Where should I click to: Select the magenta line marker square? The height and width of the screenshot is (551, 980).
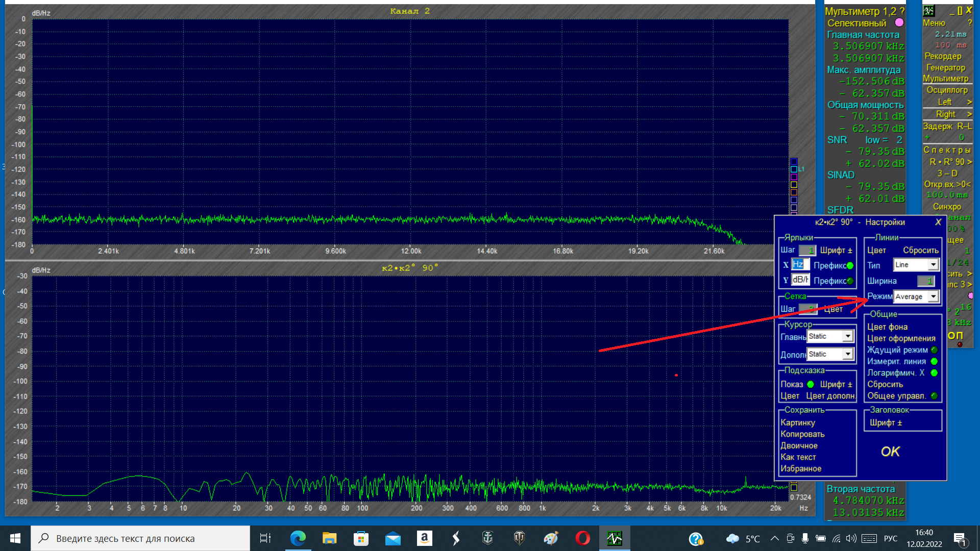[x=794, y=177]
